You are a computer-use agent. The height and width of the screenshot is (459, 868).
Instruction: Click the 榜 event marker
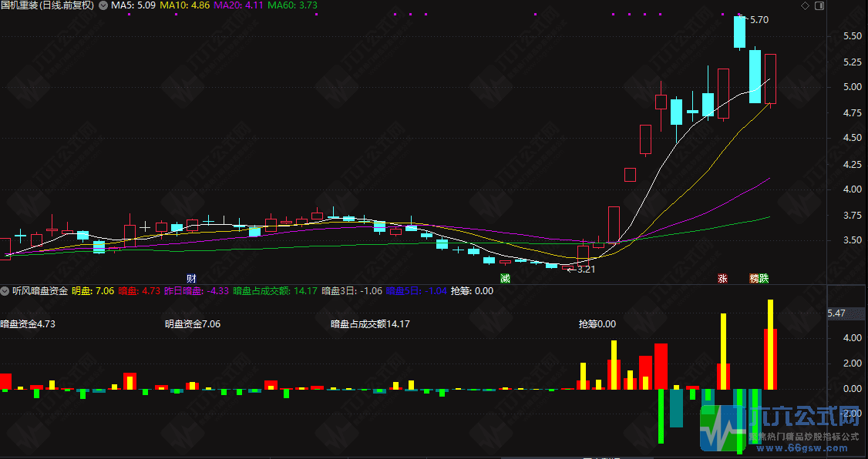755,278
